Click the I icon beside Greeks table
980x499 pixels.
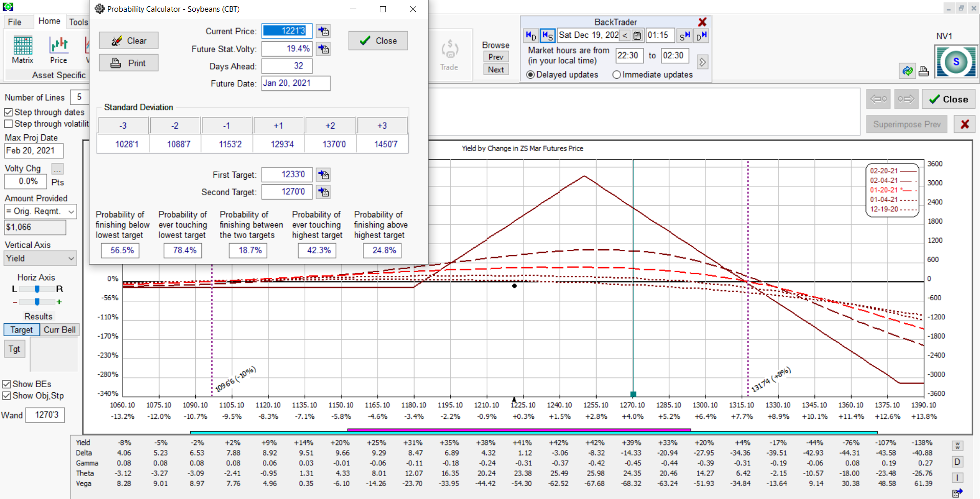coord(958,478)
